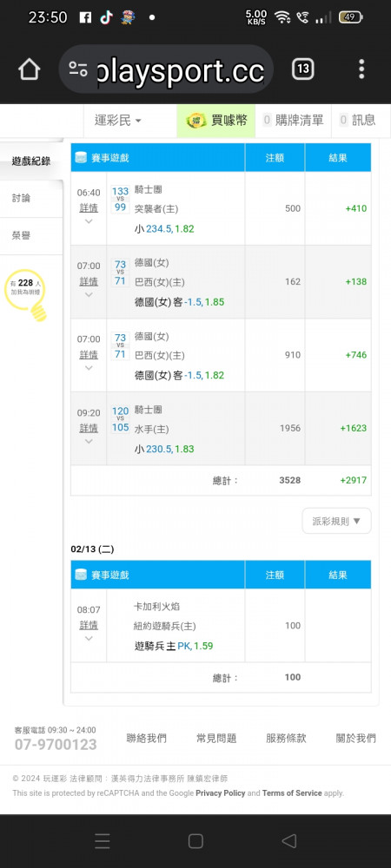Open the tab switcher showing 13 tabs
This screenshot has width=391, height=868.
click(x=302, y=69)
